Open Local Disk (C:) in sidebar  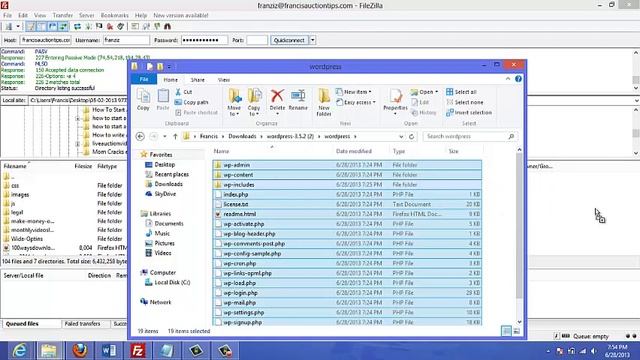click(x=168, y=282)
